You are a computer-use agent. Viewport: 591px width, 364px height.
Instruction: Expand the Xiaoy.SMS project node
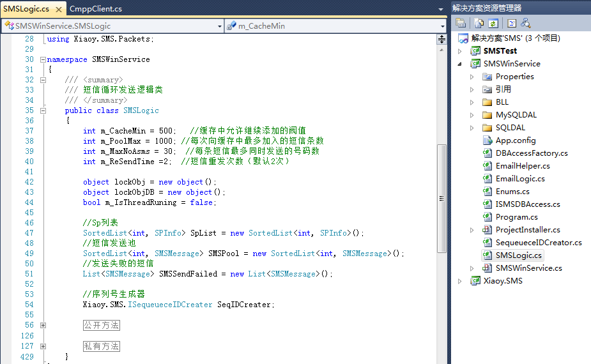459,281
